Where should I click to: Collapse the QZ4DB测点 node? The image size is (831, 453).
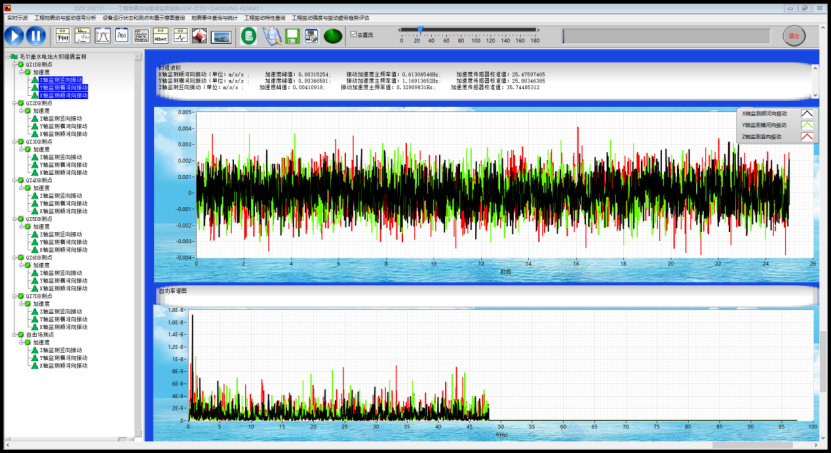(x=14, y=180)
